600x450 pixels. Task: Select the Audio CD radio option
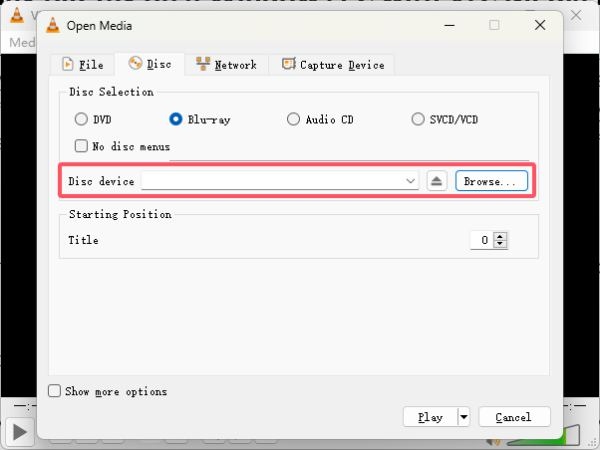pyautogui.click(x=293, y=119)
